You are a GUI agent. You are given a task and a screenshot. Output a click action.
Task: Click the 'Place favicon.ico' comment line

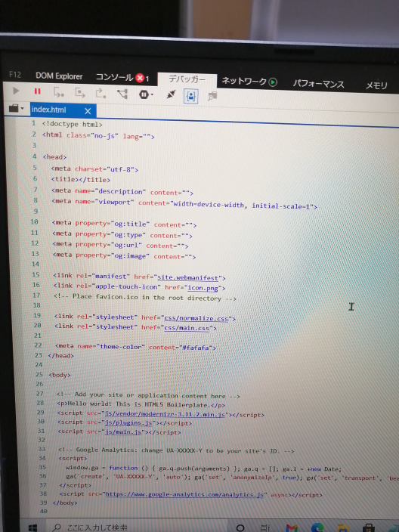tap(145, 298)
